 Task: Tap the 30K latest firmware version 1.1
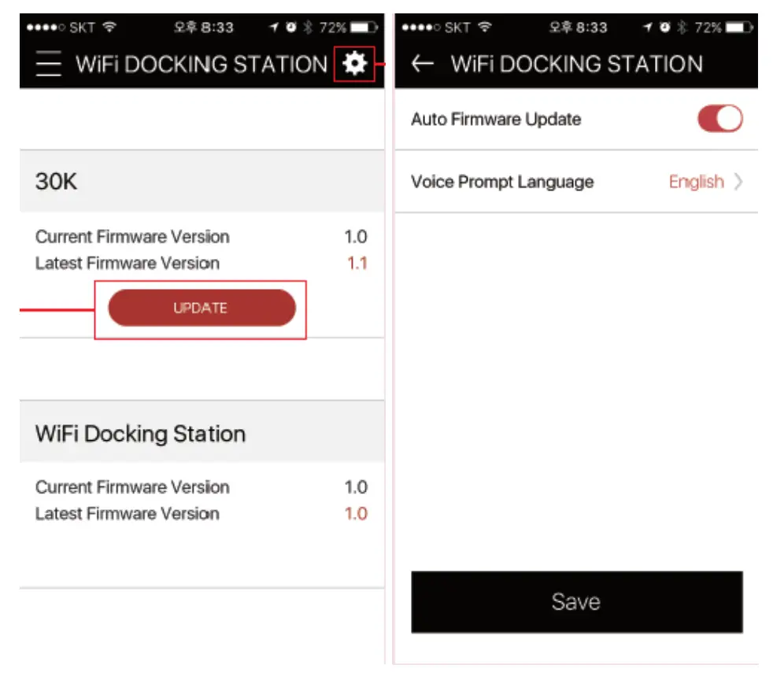(x=357, y=263)
